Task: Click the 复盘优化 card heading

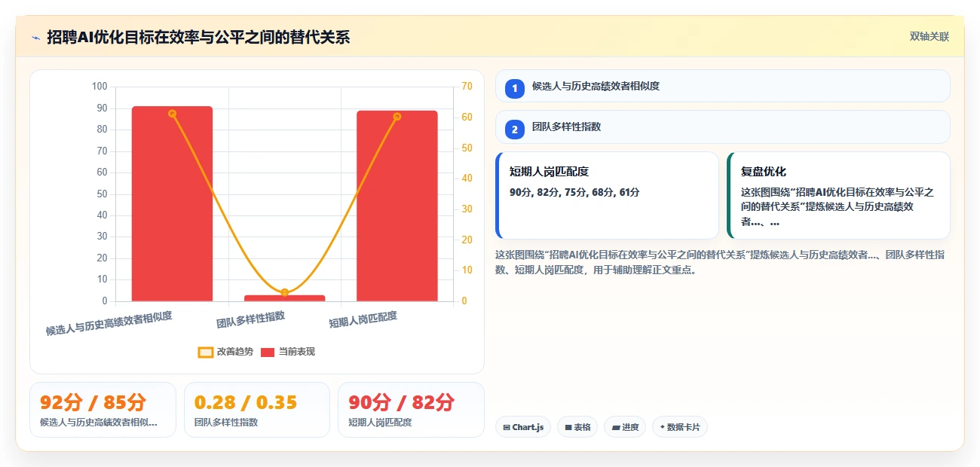Action: point(764,172)
